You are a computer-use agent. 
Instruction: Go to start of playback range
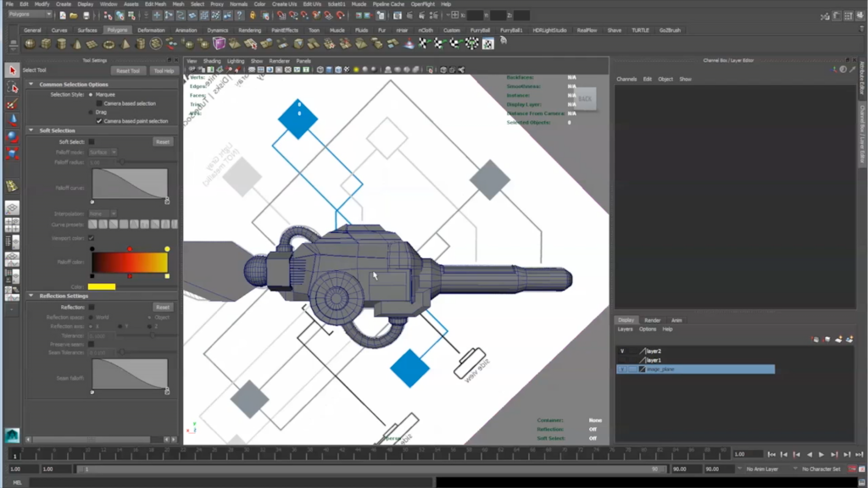coord(771,455)
